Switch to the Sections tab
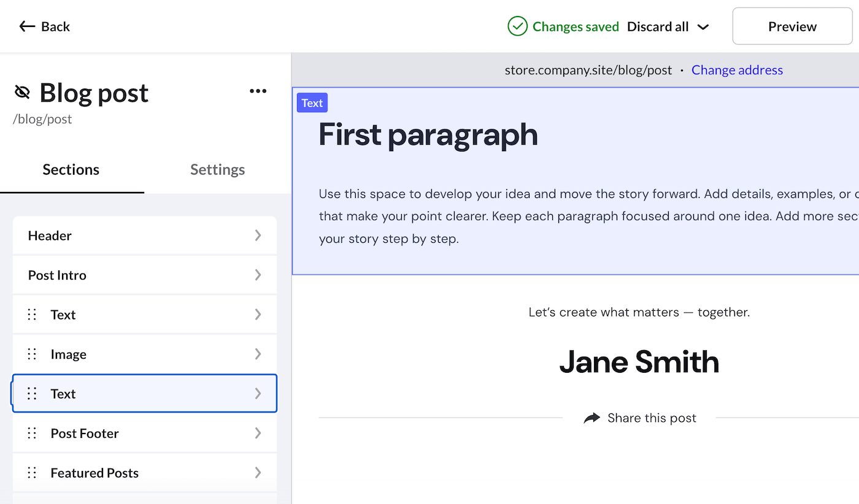Image resolution: width=859 pixels, height=504 pixels. [71, 170]
